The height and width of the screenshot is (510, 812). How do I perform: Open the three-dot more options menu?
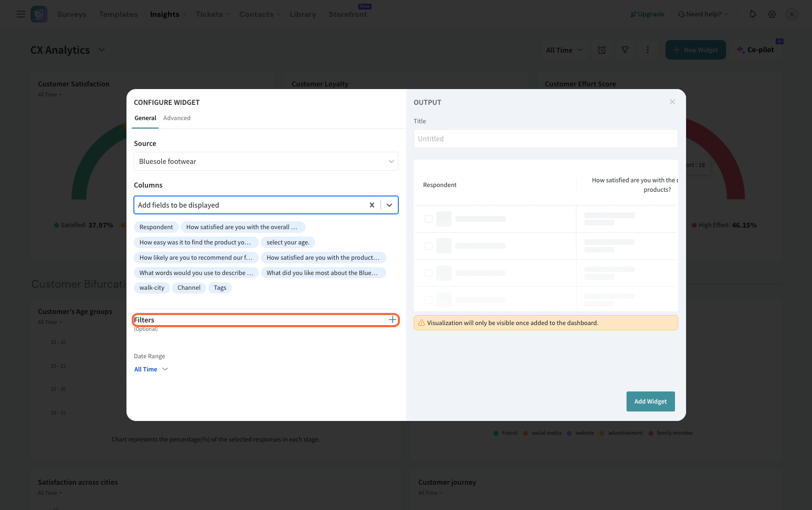point(647,50)
